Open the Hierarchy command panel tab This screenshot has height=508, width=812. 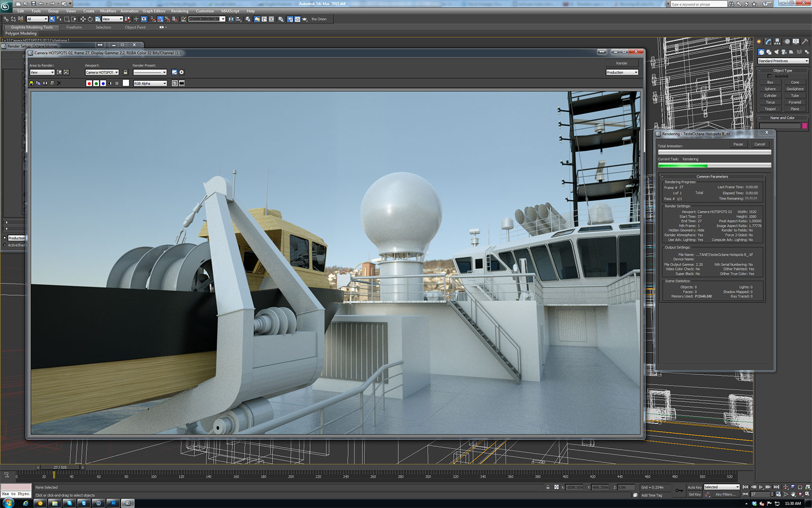pyautogui.click(x=777, y=42)
